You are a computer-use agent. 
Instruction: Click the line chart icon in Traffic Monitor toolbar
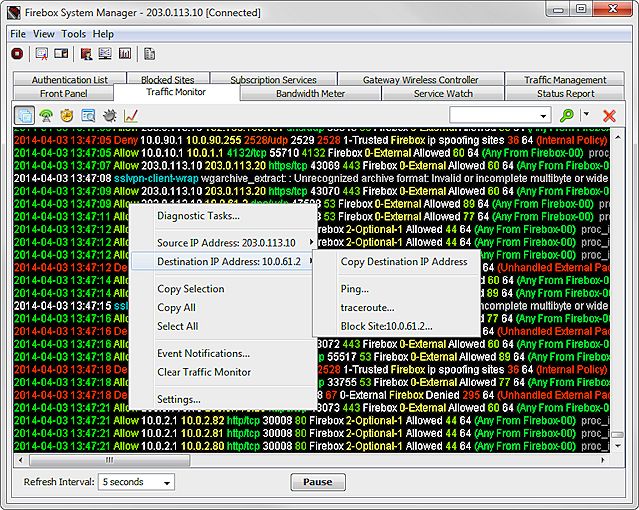coord(131,116)
